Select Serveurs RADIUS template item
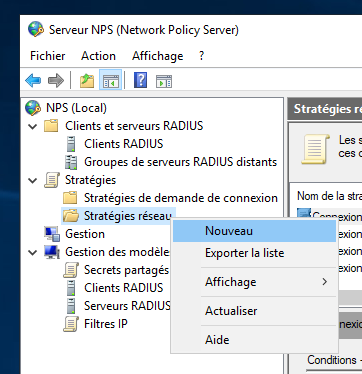 [127, 306]
